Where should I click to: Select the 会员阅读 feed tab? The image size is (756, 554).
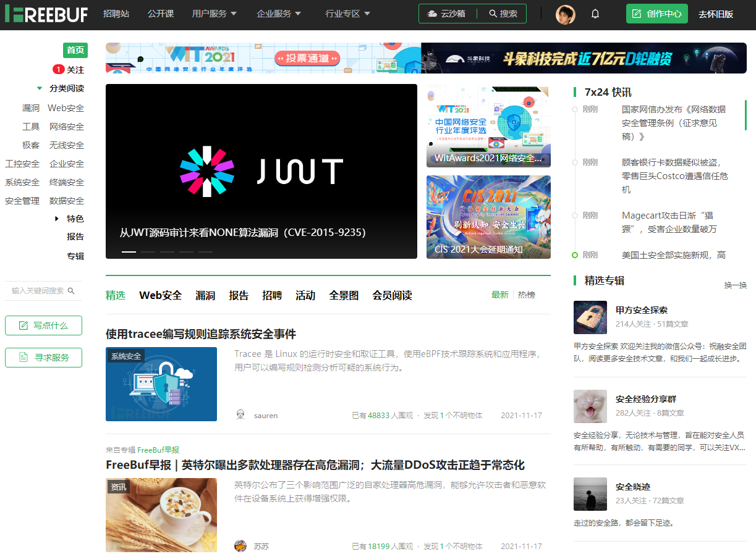click(392, 295)
